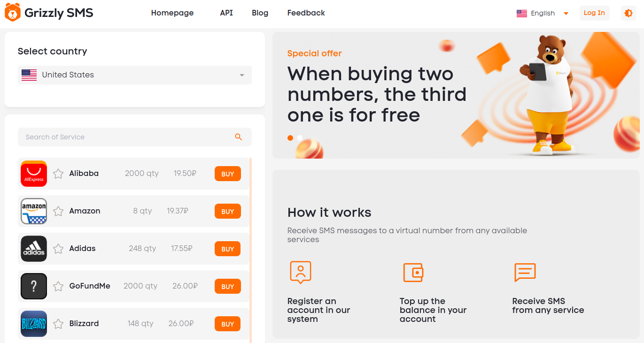The image size is (644, 343).
Task: Select the second banner slide dot
Action: 300,138
